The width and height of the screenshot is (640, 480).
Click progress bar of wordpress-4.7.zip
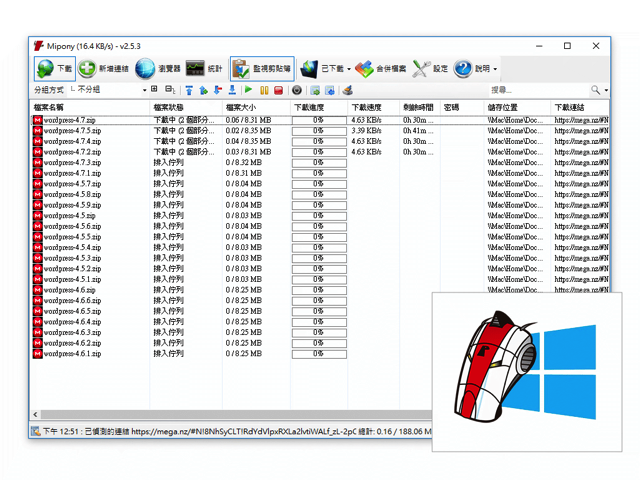click(319, 120)
